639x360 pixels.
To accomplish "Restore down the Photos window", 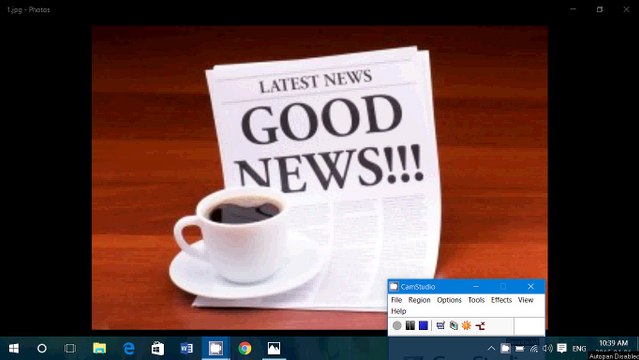I will [599, 9].
